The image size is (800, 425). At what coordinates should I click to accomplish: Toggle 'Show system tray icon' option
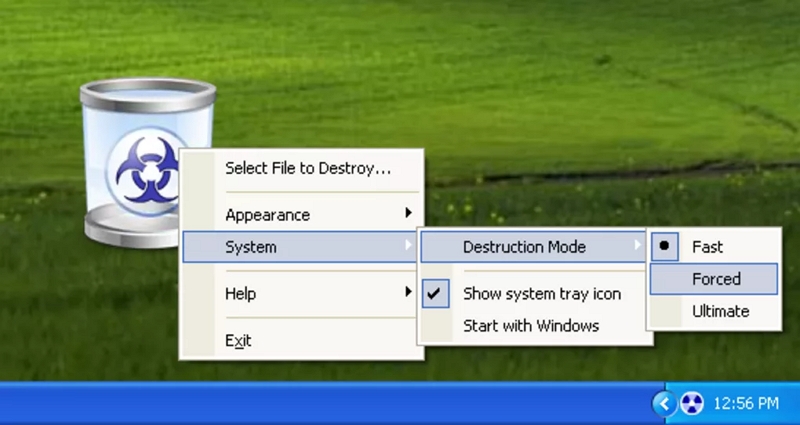click(535, 294)
